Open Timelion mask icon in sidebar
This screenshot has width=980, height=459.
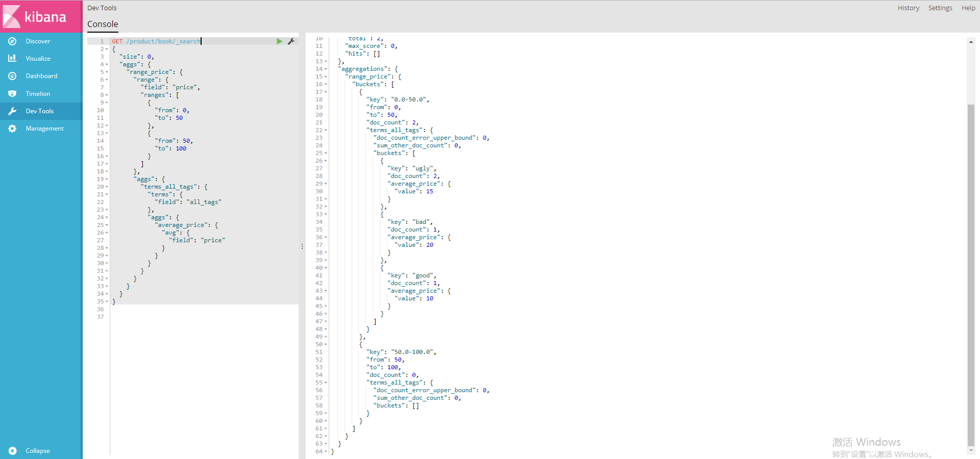pos(12,94)
